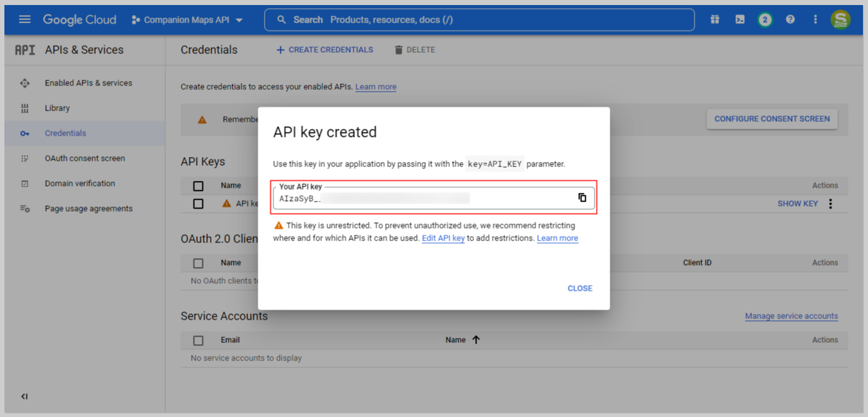Screen dimensions: 868x417
Task: Open Page usage agreements in the sidebar
Action: tap(89, 208)
